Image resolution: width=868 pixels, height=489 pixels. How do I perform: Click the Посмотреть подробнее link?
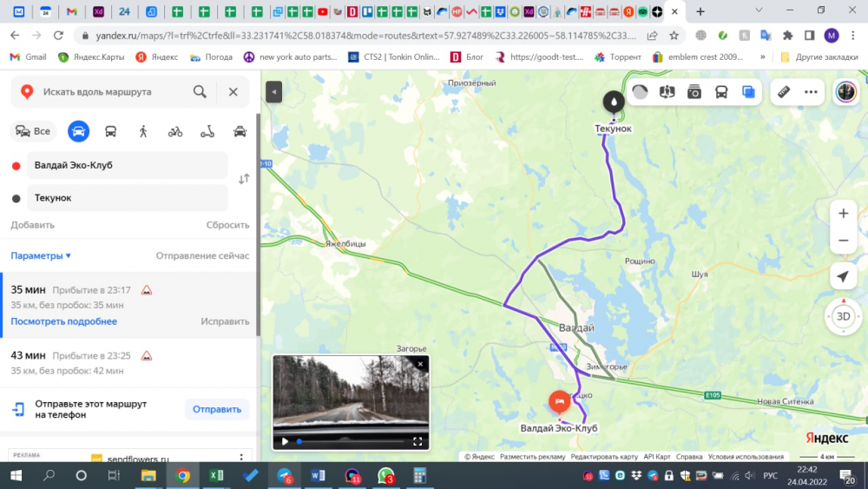tap(63, 321)
